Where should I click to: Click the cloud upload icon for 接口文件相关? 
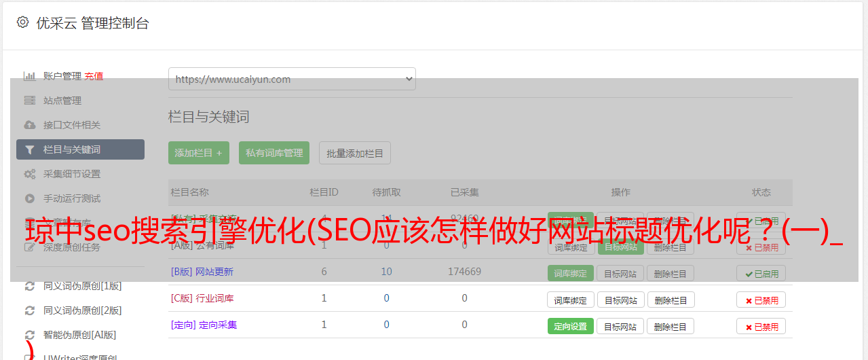tap(30, 125)
